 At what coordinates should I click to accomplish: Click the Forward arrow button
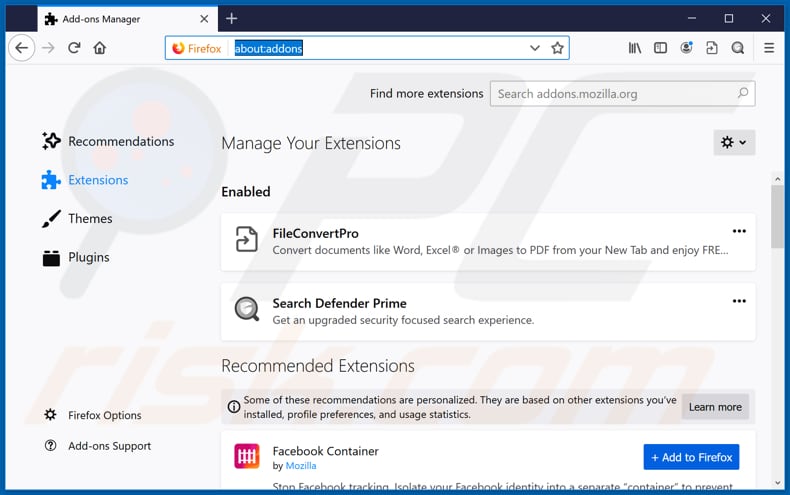coord(48,48)
